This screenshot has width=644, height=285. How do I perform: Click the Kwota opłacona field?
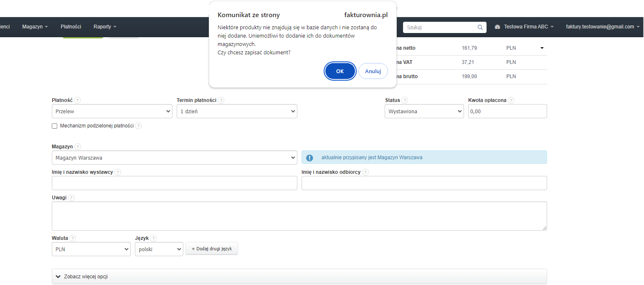[x=507, y=112]
